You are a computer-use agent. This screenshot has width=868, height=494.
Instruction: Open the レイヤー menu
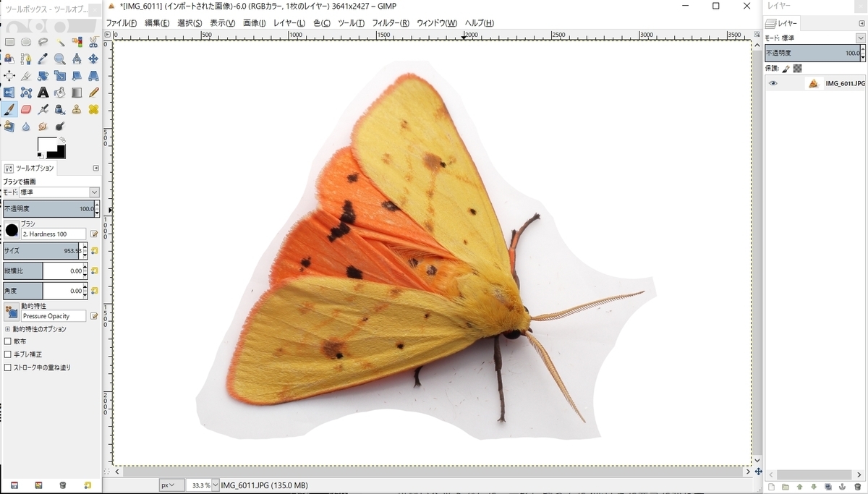coord(289,23)
